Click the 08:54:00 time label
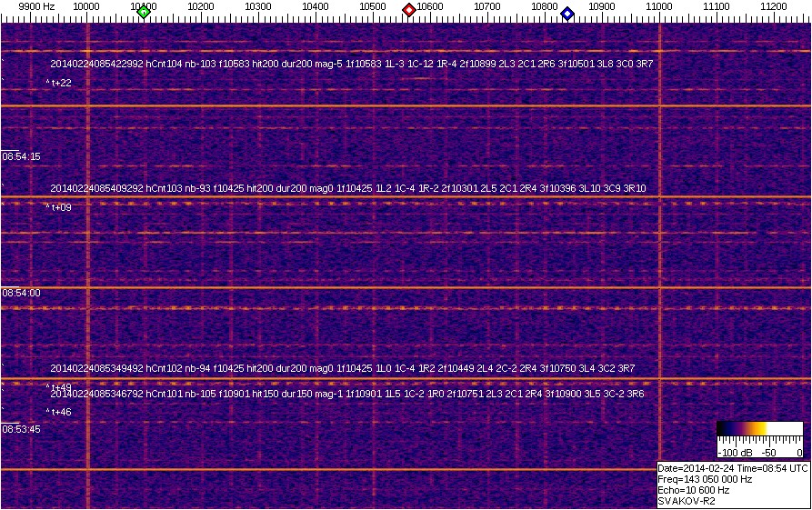The width and height of the screenshot is (812, 510). click(21, 294)
